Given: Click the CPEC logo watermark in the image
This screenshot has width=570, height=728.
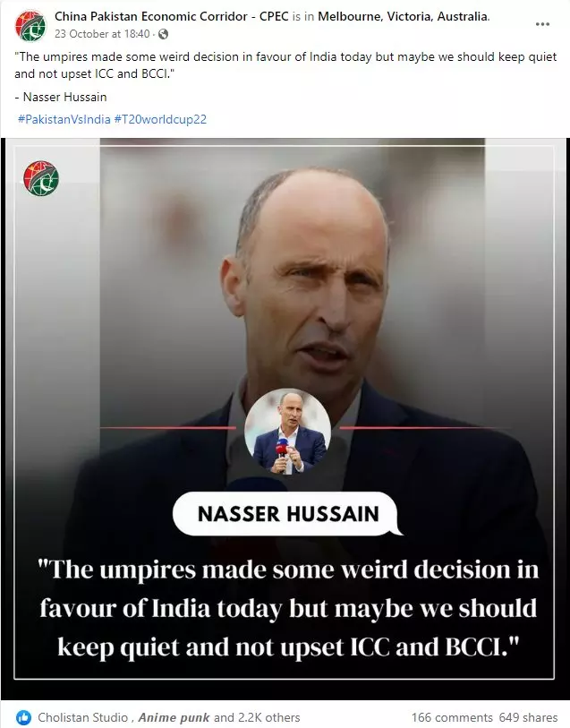Looking at the screenshot, I should (x=41, y=179).
